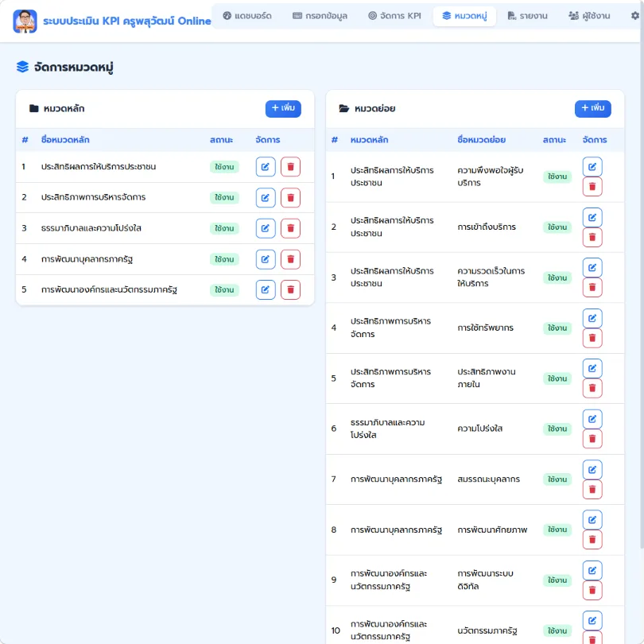
Task: Open ผู้ใช้งาน users tab
Action: tap(589, 16)
